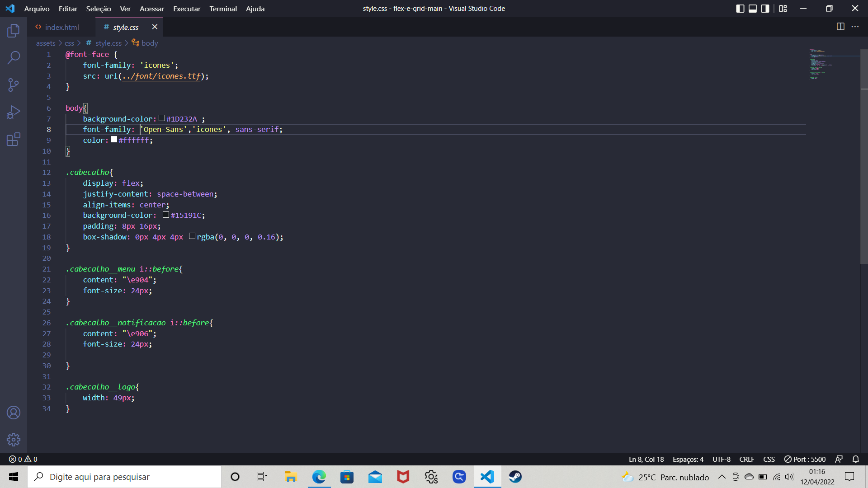Open the Seleção menu
The width and height of the screenshot is (868, 488).
pyautogui.click(x=99, y=9)
